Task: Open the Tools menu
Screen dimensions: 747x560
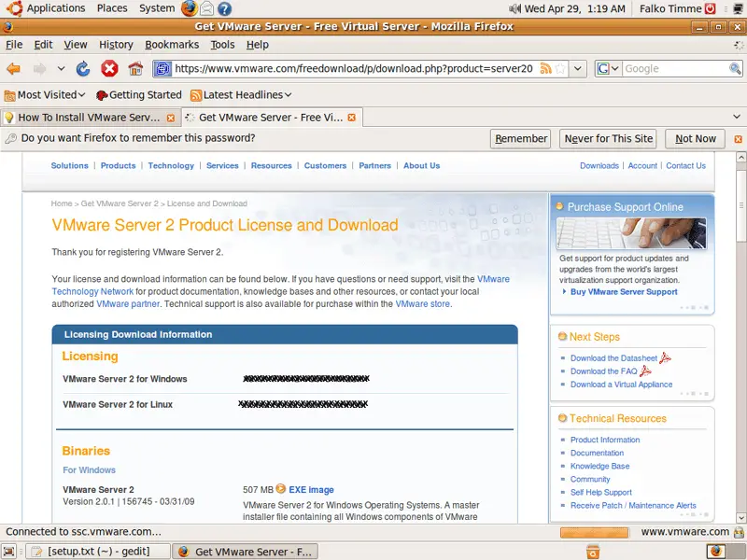Action: (x=222, y=45)
